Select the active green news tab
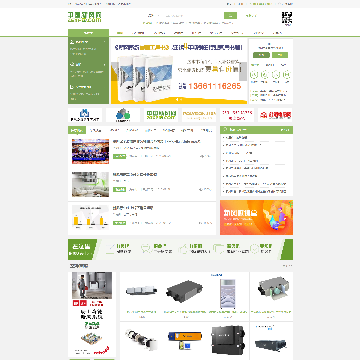Image resolution: width=360 pixels, height=360 pixels. (x=77, y=130)
